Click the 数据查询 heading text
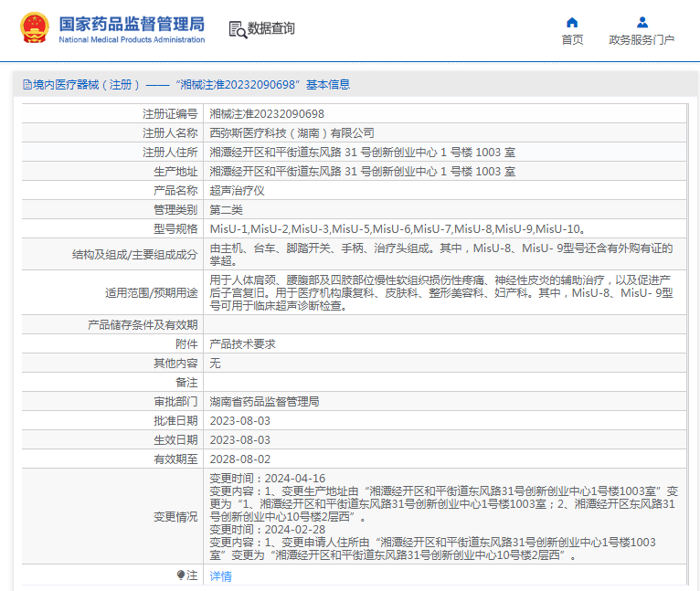 271,28
